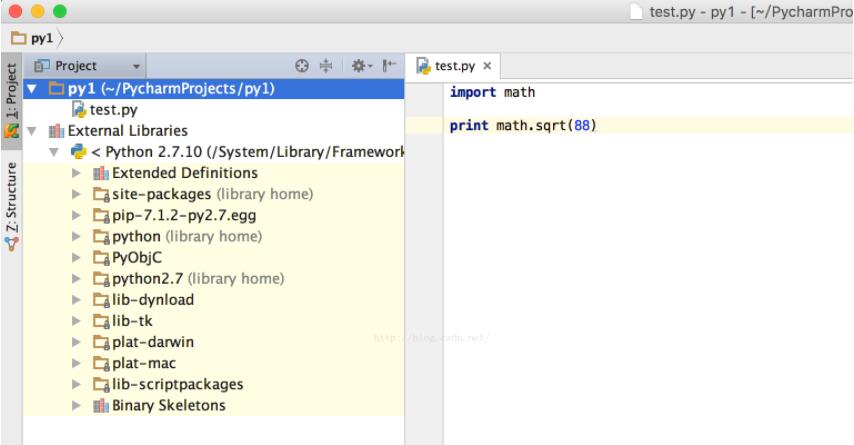Screen dimensions: 854x445
Task: Place cursor on print math.sqrt(88) line
Action: 523,126
